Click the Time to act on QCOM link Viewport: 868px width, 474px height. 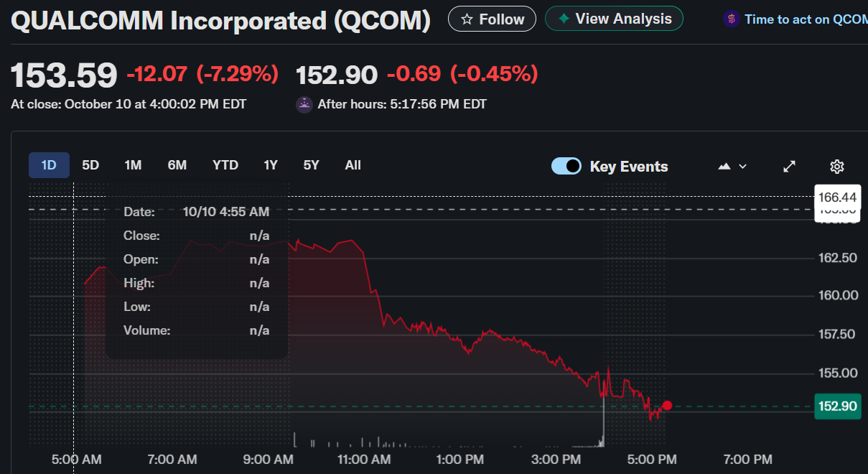pyautogui.click(x=806, y=19)
